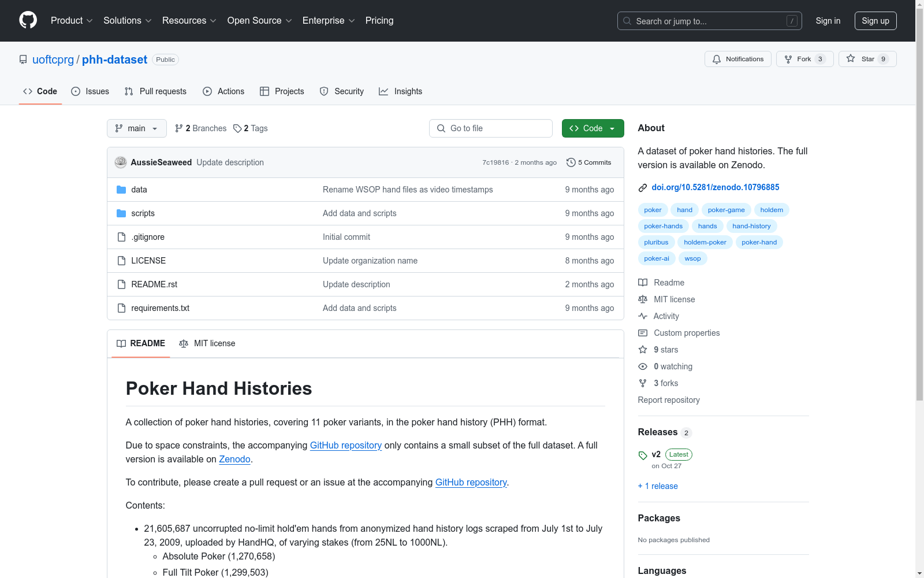924x578 pixels.
Task: Click the scripts folder icon
Action: coord(121,213)
